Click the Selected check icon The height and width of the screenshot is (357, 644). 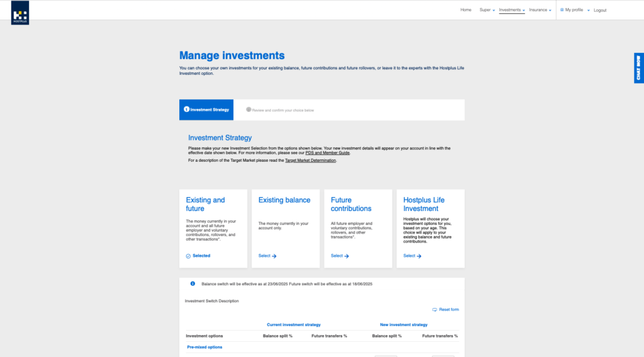pos(188,256)
